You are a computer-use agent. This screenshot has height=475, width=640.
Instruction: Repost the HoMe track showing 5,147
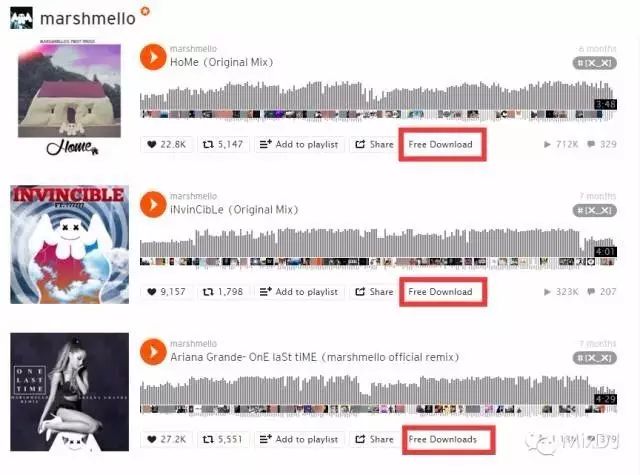(x=223, y=144)
